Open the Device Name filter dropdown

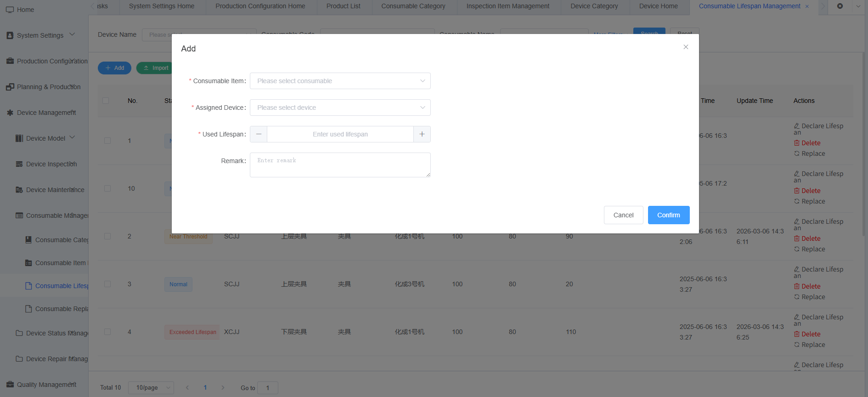tap(199, 34)
